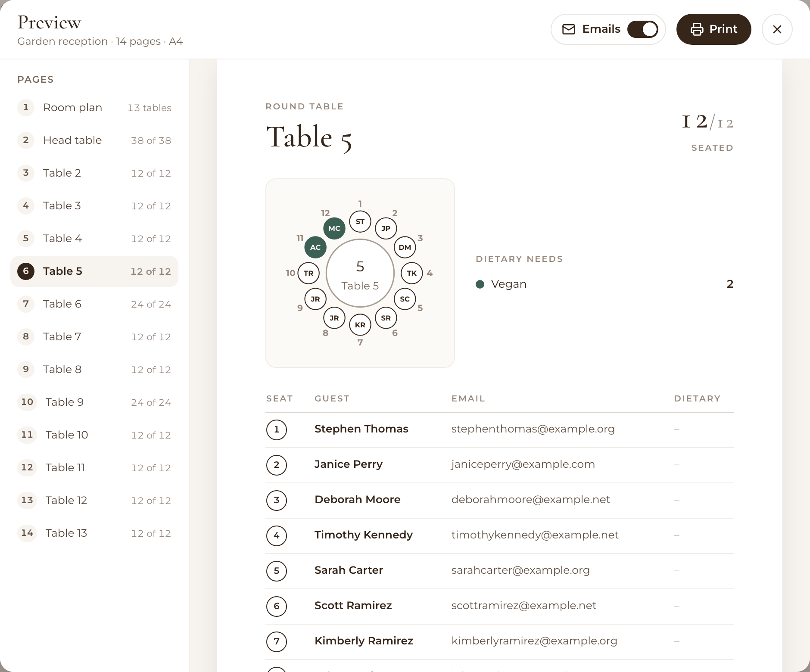The width and height of the screenshot is (810, 672).
Task: Open the Room plan page
Action: click(x=94, y=108)
